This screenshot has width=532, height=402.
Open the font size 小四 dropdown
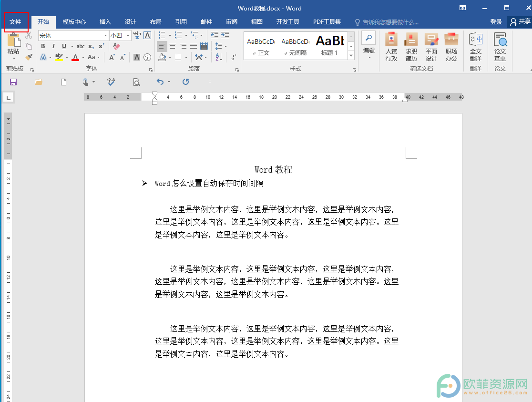click(x=128, y=35)
